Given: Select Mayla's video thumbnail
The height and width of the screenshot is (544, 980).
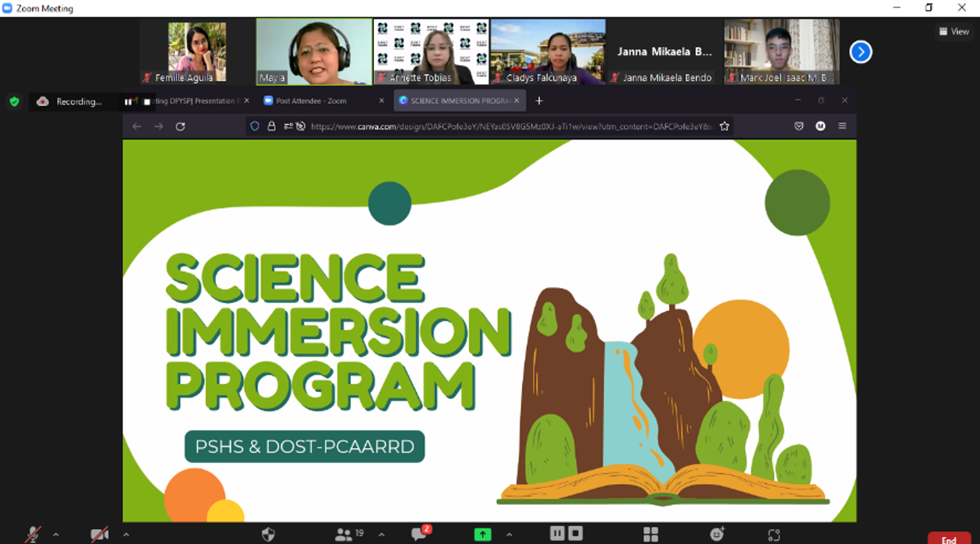Looking at the screenshot, I should tap(314, 51).
